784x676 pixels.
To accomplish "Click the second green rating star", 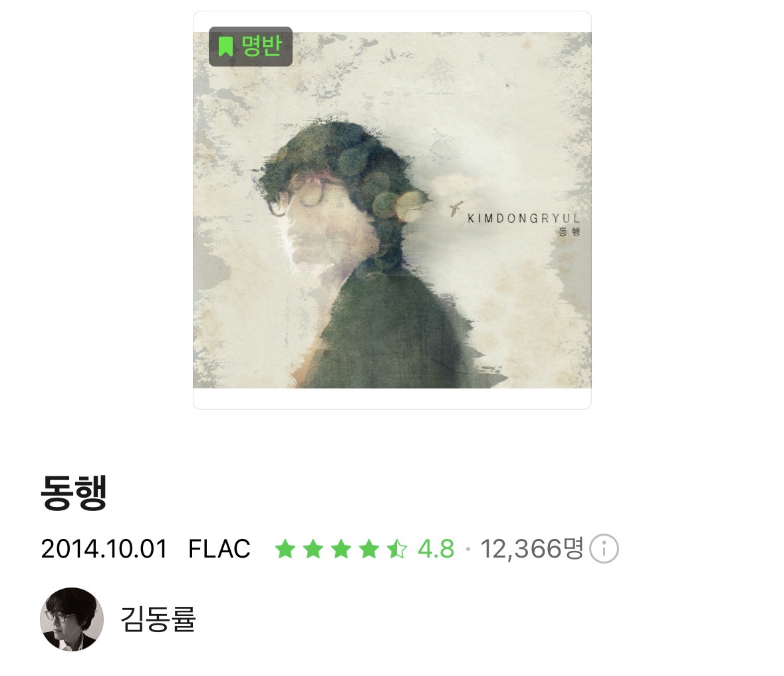I will pyautogui.click(x=313, y=549).
